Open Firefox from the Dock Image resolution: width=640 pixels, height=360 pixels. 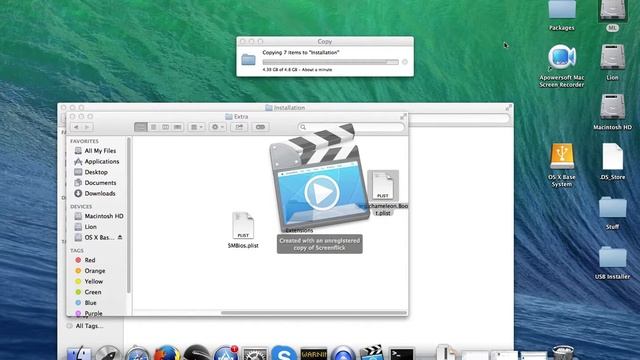[167, 353]
